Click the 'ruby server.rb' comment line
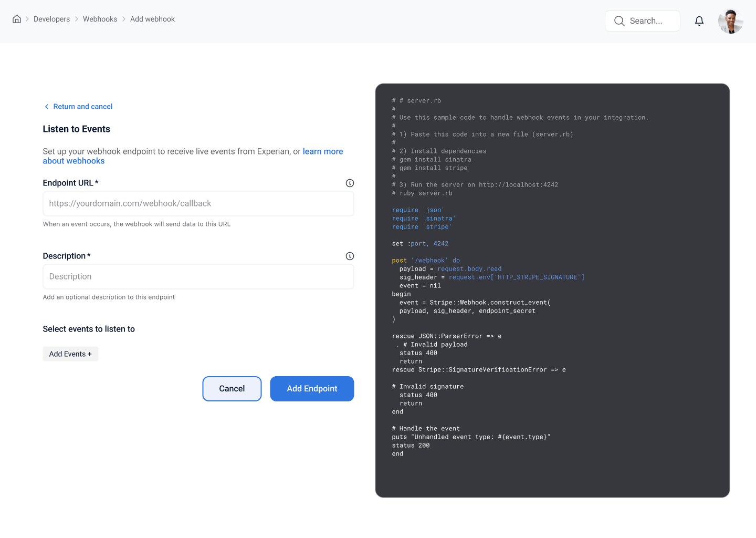The width and height of the screenshot is (756, 538). pyautogui.click(x=422, y=193)
